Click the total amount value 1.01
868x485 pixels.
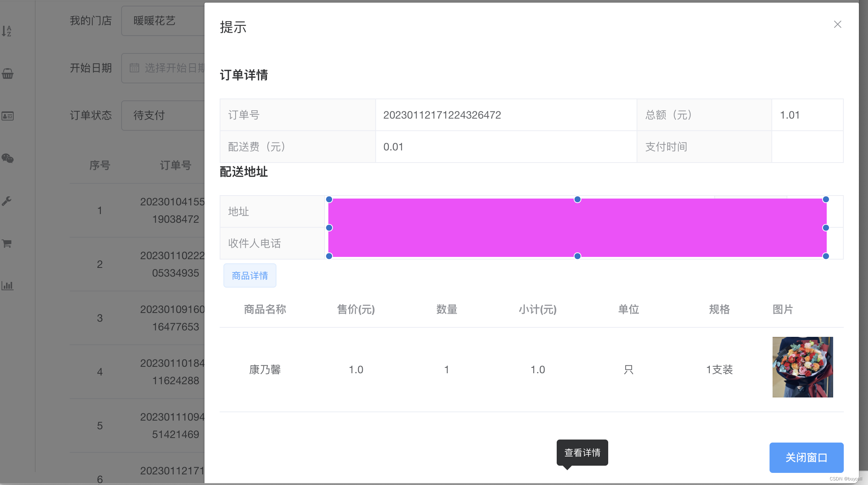click(790, 115)
